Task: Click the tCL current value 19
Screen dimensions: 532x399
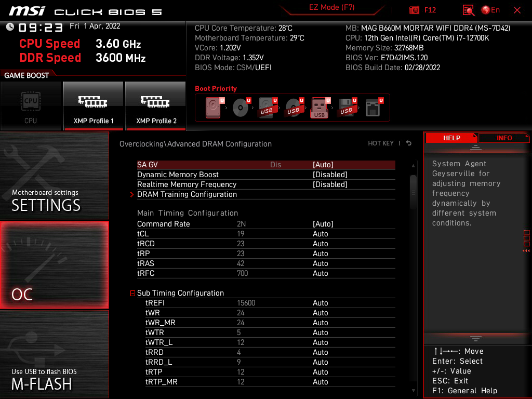Action: tap(241, 234)
